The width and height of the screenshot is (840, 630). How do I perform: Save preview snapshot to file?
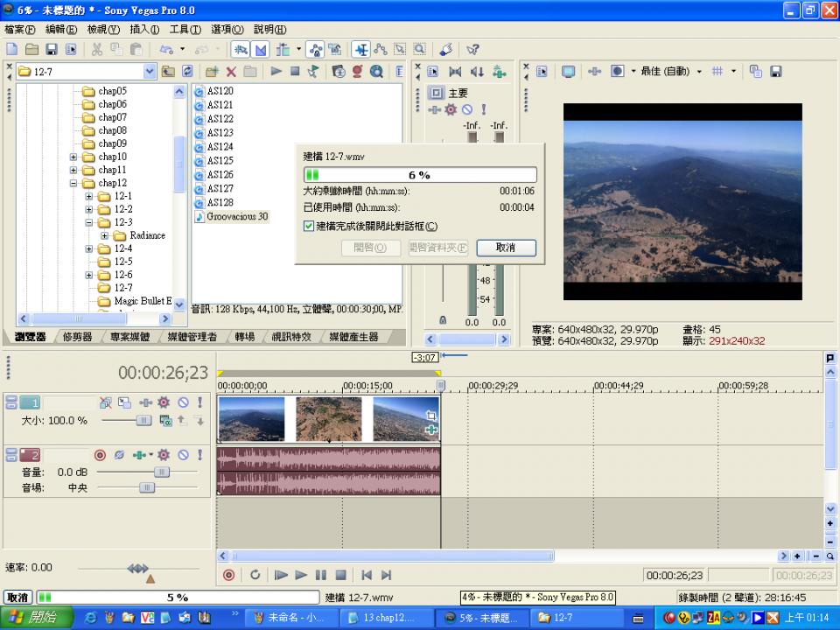[x=775, y=72]
